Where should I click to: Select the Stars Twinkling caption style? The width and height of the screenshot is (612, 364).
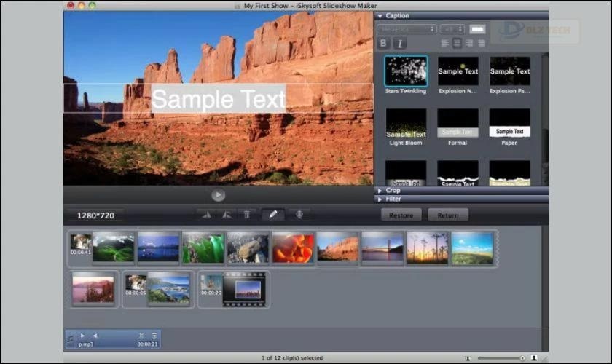click(406, 71)
